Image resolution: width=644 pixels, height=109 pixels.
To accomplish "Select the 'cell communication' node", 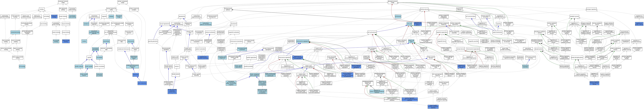I will pyautogui.click(x=471, y=17).
